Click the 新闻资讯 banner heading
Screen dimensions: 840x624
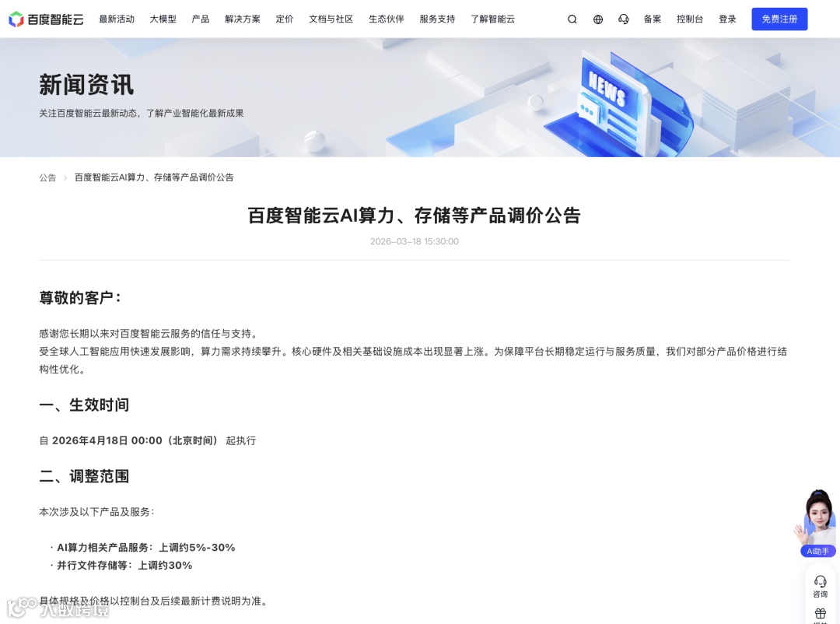(86, 85)
